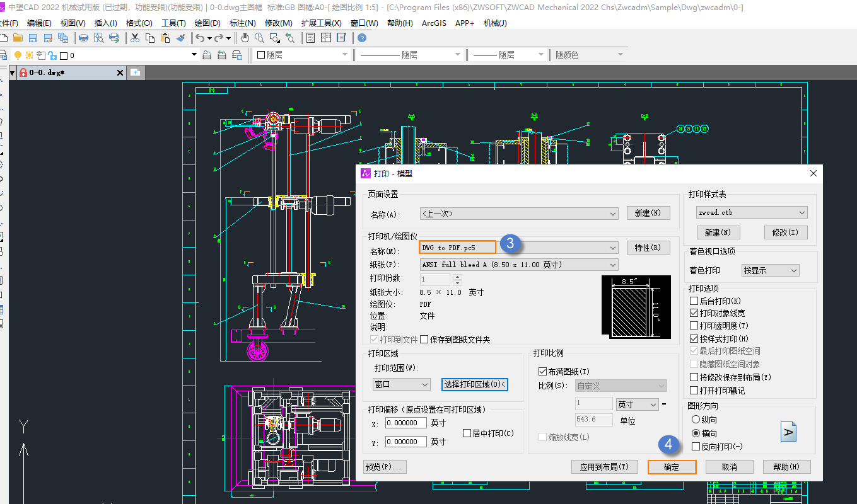The width and height of the screenshot is (857, 504).
Task: Expand the layer list dropdown arrow
Action: 194,55
